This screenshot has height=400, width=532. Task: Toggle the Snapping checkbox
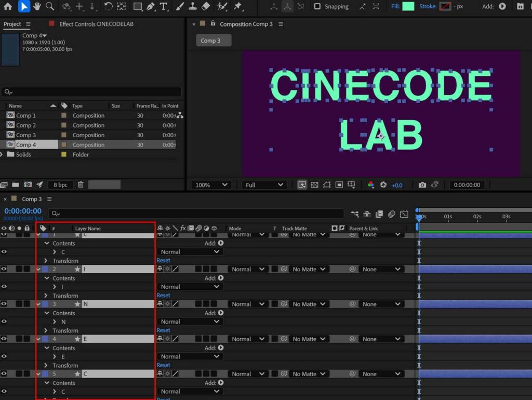coord(317,6)
